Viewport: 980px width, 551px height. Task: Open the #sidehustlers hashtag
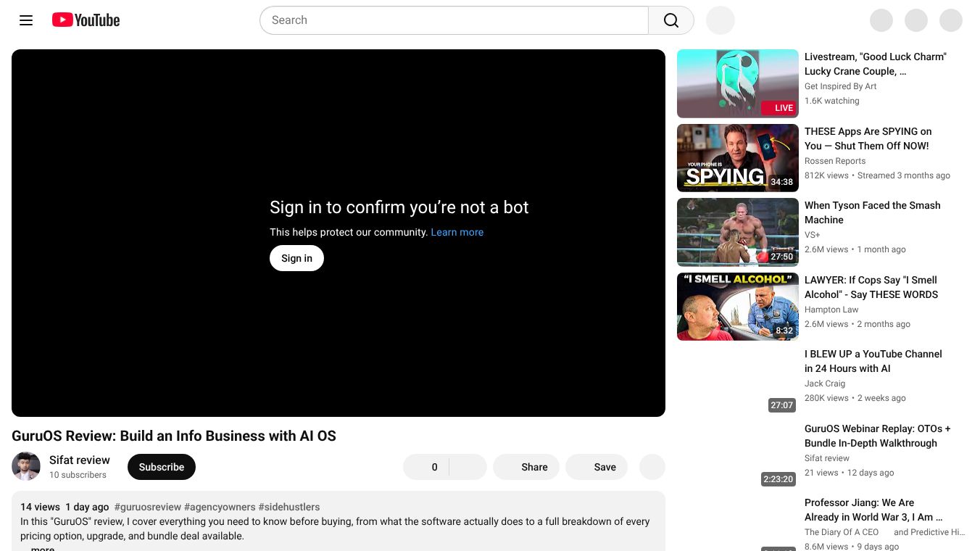289,507
